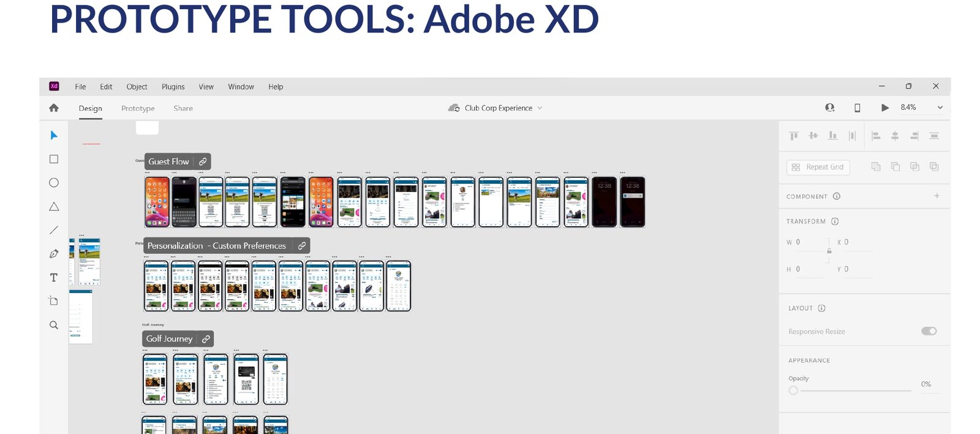Select Personalization - Custom Preferences flow label

pos(217,246)
